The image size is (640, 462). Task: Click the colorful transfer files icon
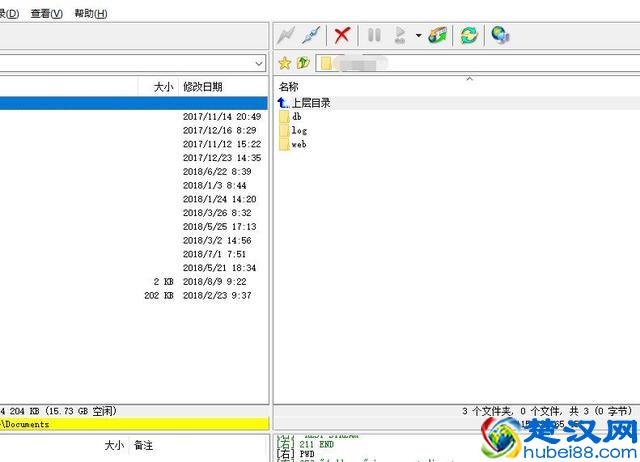[437, 35]
